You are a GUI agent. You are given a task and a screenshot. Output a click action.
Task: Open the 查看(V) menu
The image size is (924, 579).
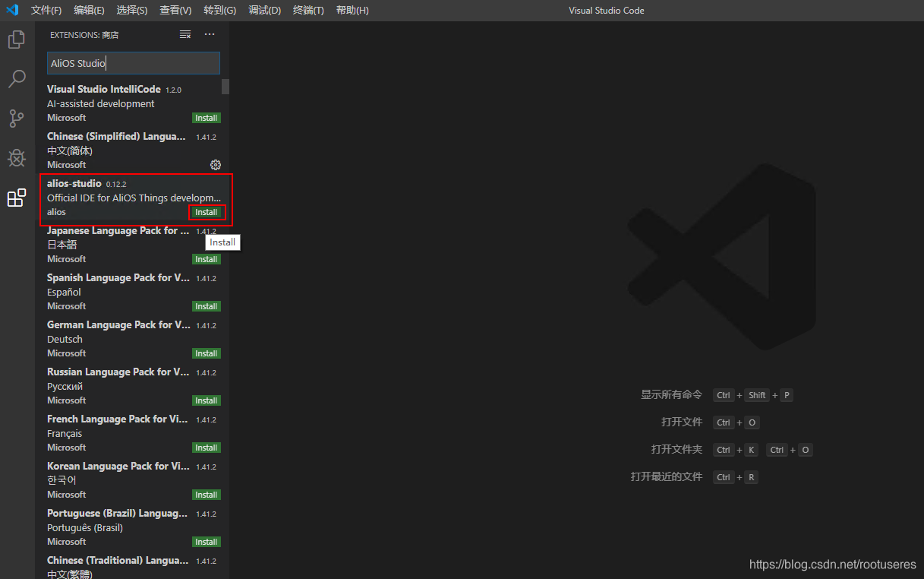[175, 10]
